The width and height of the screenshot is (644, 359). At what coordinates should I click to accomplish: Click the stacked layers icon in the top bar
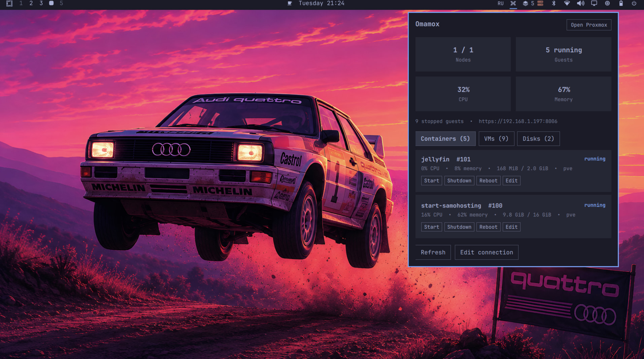pyautogui.click(x=525, y=3)
